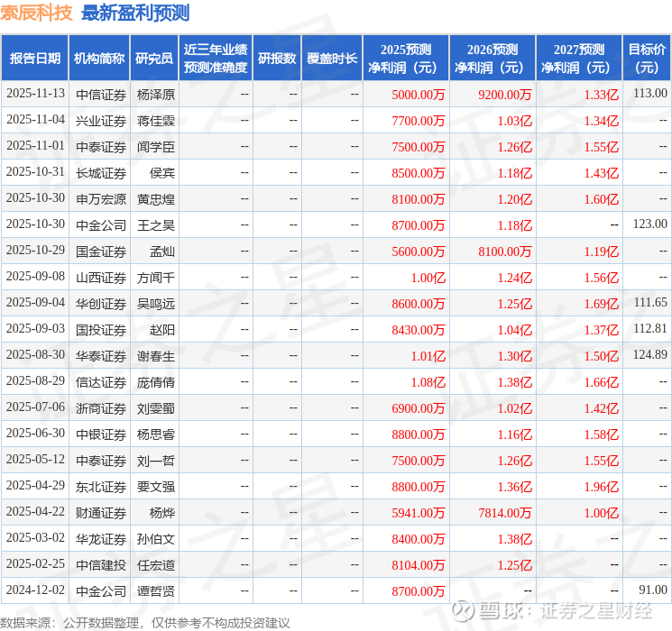The image size is (672, 631).
Task: Click institution 华龙证券
Action: click(101, 539)
